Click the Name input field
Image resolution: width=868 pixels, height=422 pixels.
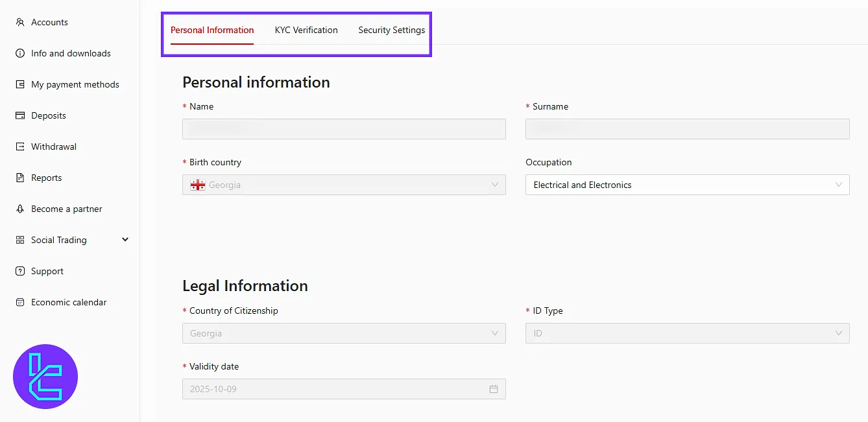(344, 129)
